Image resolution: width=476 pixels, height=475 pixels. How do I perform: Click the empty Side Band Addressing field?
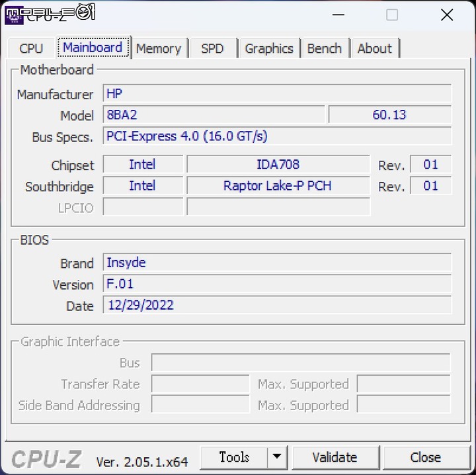tap(200, 404)
